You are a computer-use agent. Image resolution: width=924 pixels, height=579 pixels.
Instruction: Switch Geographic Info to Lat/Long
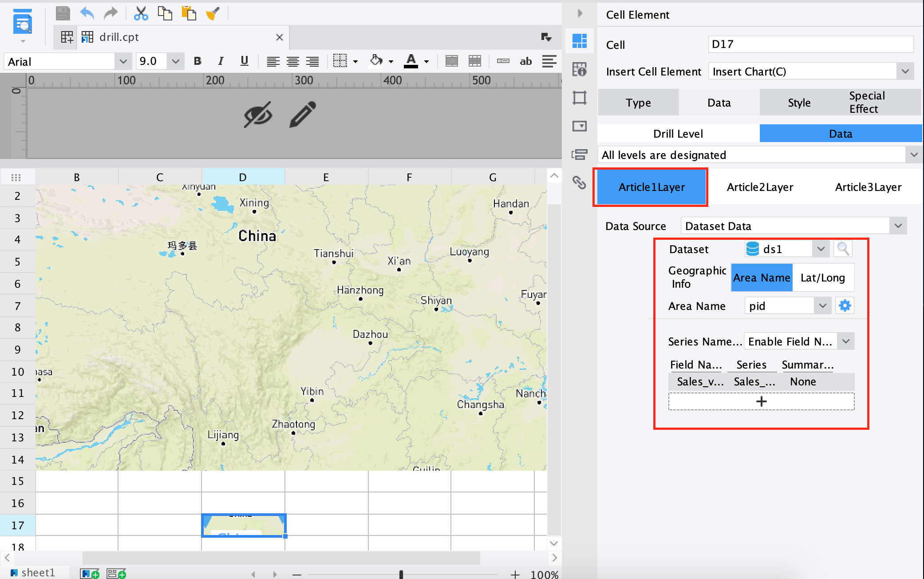click(x=823, y=278)
